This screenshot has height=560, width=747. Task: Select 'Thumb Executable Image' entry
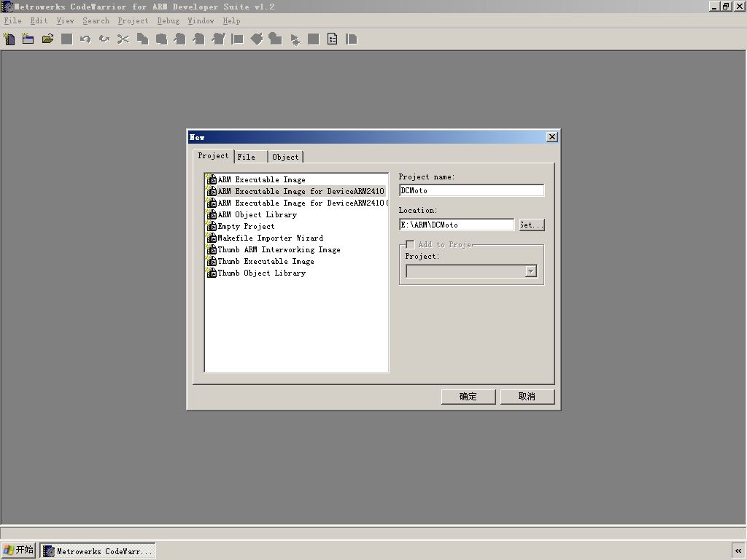[266, 262]
